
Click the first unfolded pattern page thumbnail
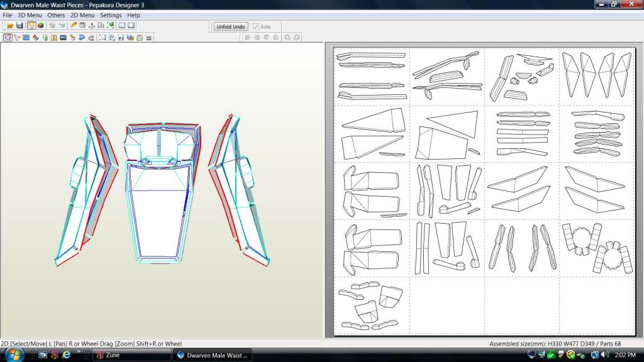(372, 76)
